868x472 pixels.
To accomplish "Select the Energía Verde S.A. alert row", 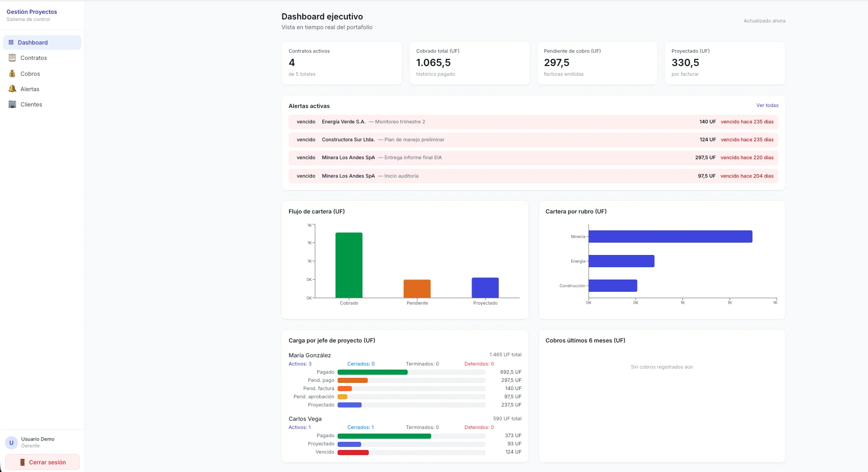I will click(x=533, y=122).
